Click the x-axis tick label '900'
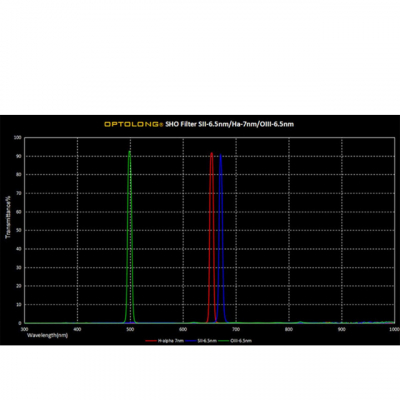Viewport: 400px width, 400px height. pos(341,329)
